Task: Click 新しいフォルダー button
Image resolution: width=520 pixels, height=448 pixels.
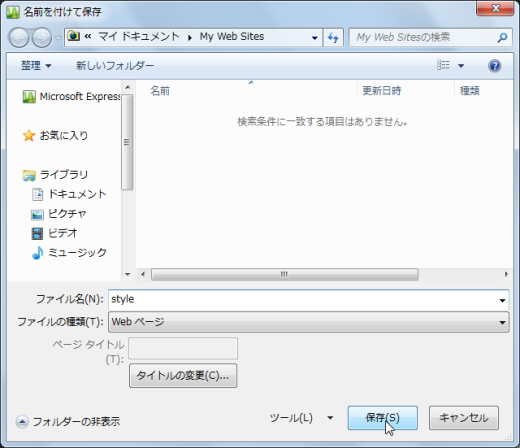Action: pos(115,65)
